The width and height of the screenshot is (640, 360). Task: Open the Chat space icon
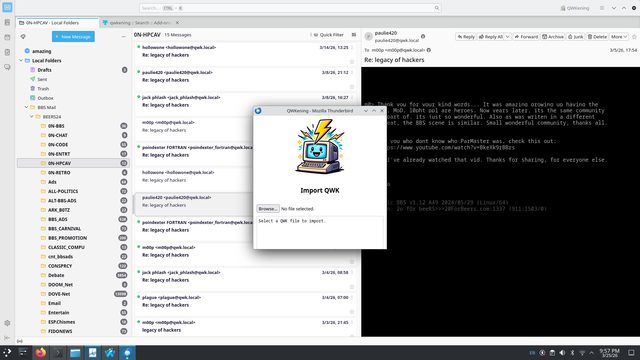[7, 67]
